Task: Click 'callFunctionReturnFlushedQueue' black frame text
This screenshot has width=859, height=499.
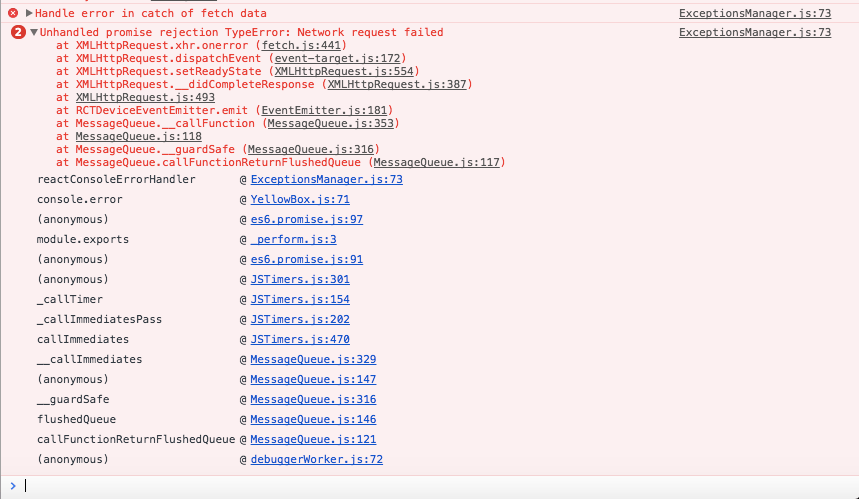Action: point(136,439)
